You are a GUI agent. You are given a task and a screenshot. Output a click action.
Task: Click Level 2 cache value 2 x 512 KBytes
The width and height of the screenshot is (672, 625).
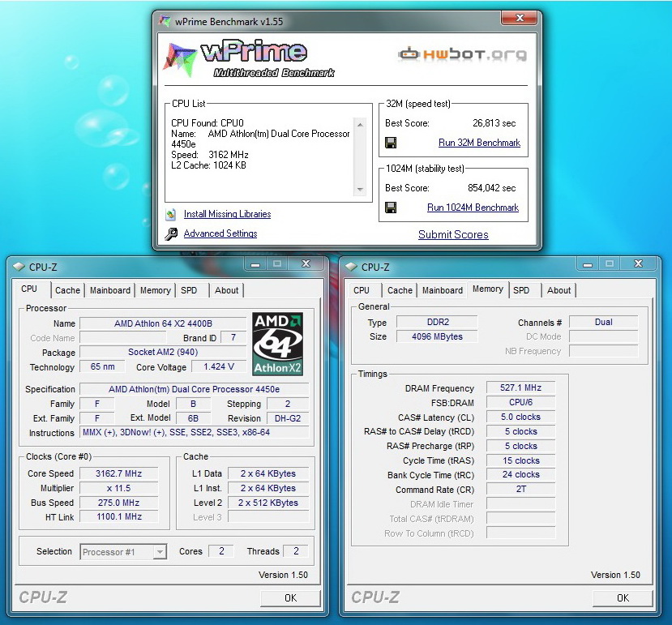[x=268, y=503]
